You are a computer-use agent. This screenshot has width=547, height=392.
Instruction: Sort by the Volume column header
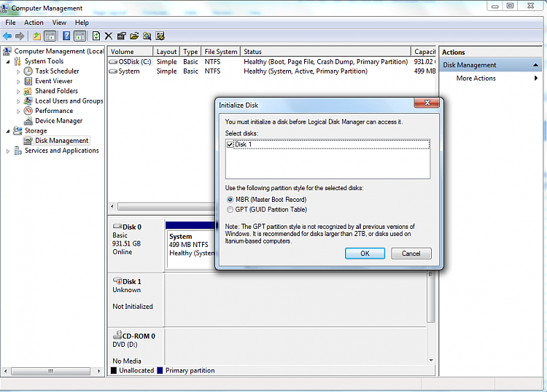pos(130,52)
